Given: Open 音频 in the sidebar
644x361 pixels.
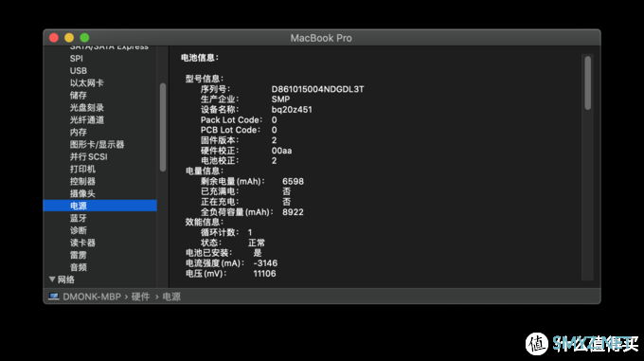Looking at the screenshot, I should click(x=78, y=267).
